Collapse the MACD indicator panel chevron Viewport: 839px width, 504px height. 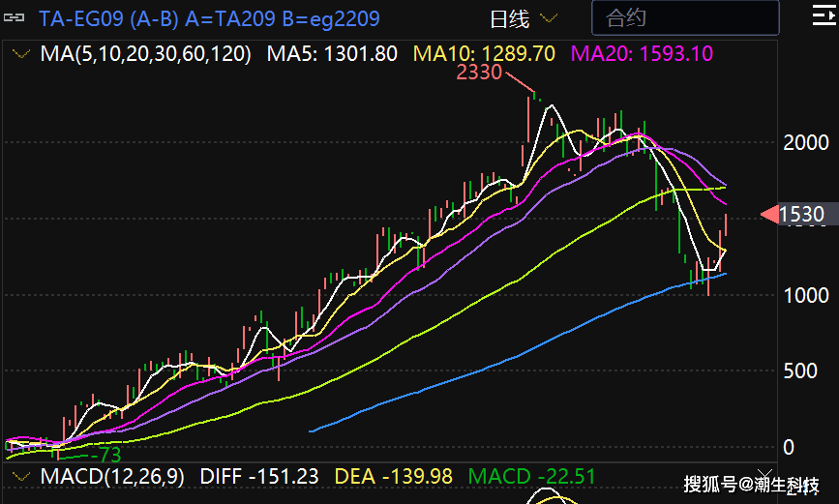tap(19, 476)
